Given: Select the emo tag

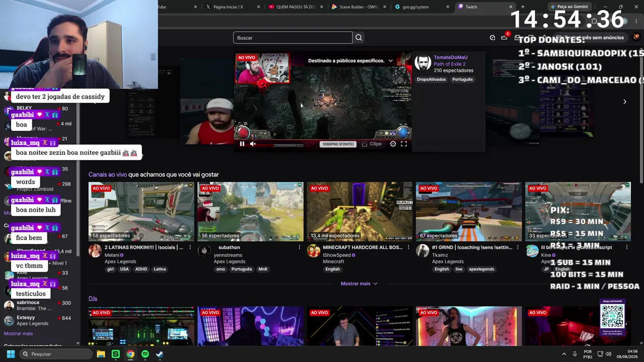Looking at the screenshot, I should (x=220, y=269).
